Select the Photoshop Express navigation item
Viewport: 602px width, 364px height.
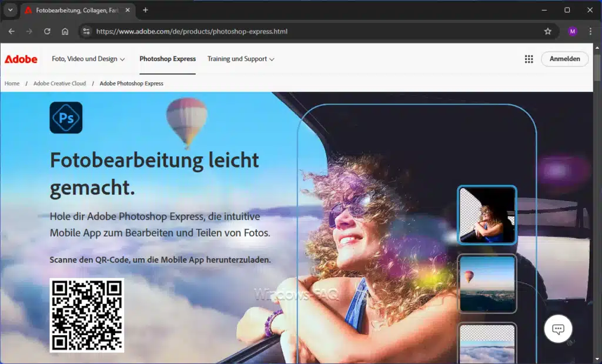(x=167, y=59)
